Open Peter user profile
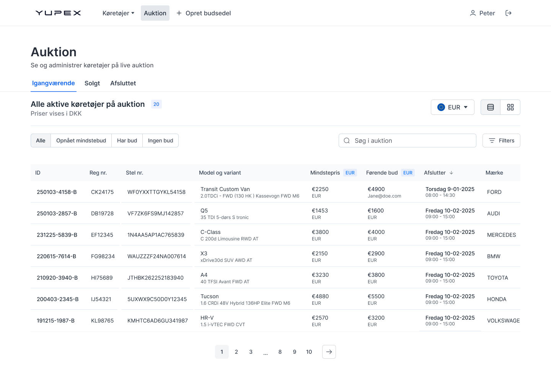Viewport: 551px width, 392px height. 482,13
